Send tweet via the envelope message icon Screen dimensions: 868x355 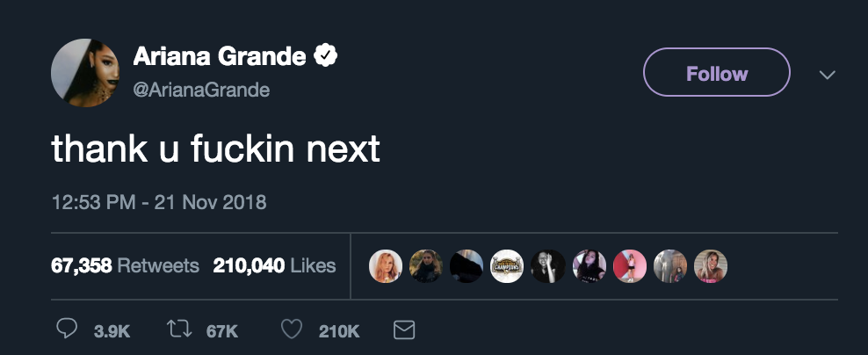pyautogui.click(x=403, y=330)
